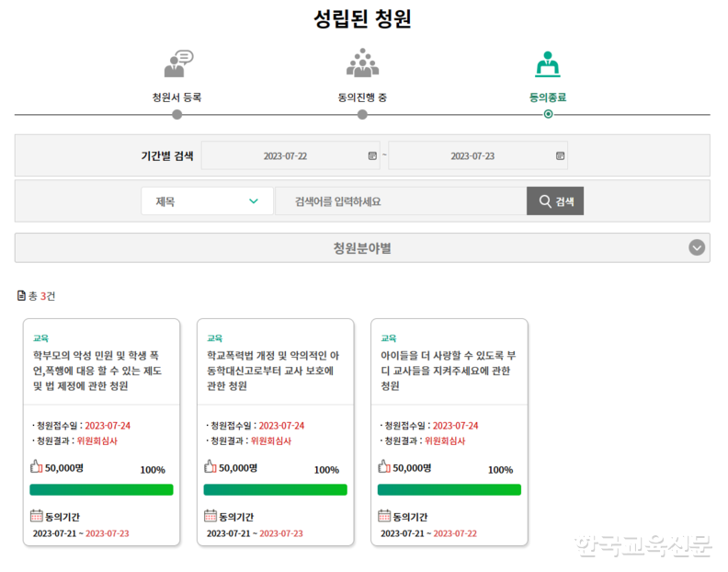This screenshot has width=728, height=572.
Task: Click the green 동의종료 step icon
Action: click(x=548, y=63)
